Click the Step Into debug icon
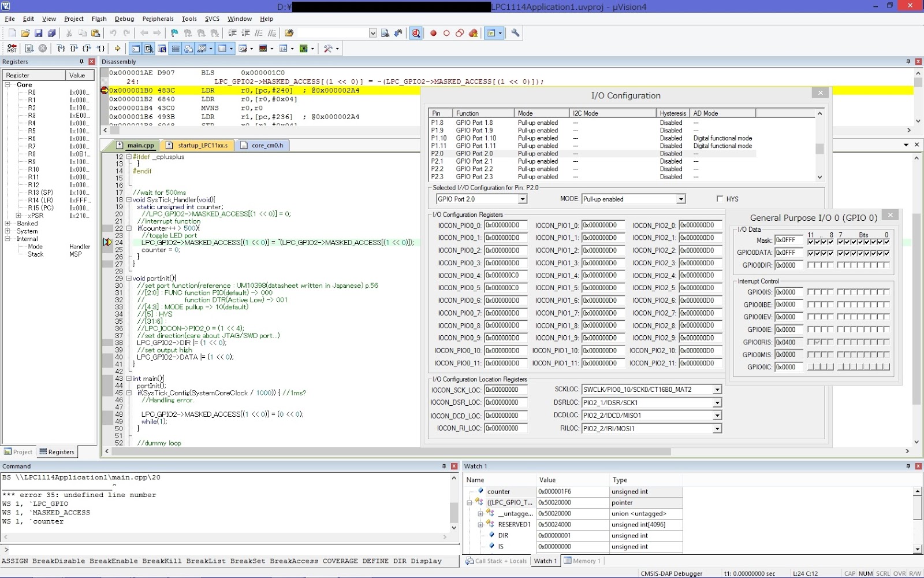The width and height of the screenshot is (924, 578). (x=61, y=49)
